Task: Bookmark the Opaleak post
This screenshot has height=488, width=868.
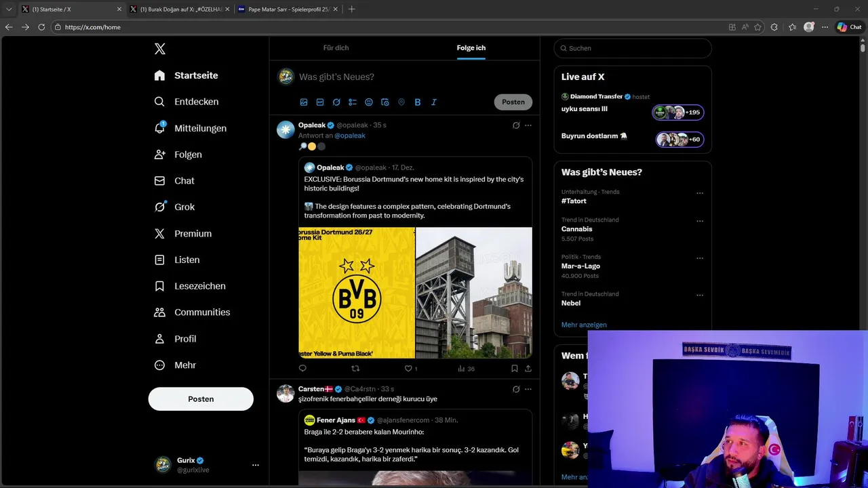Action: click(x=515, y=369)
